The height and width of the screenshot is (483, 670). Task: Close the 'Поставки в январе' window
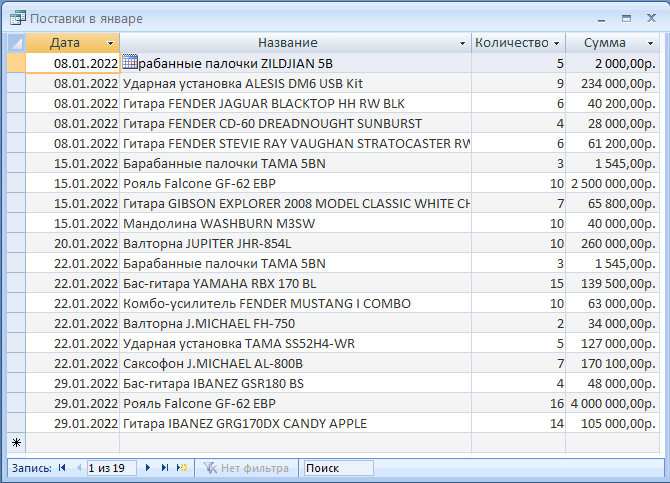pos(651,18)
